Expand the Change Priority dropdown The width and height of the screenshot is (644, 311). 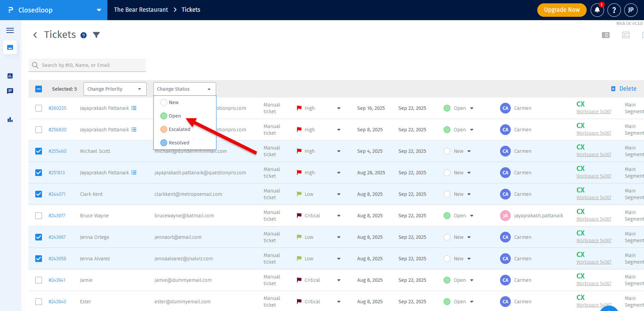(115, 89)
